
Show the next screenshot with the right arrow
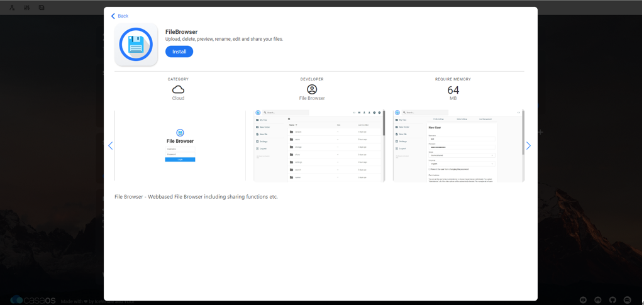[528, 146]
